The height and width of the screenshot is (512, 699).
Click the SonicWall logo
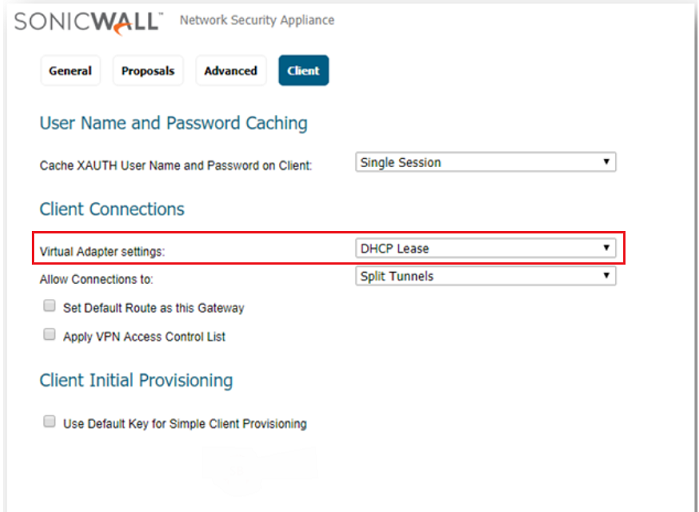click(x=90, y=20)
